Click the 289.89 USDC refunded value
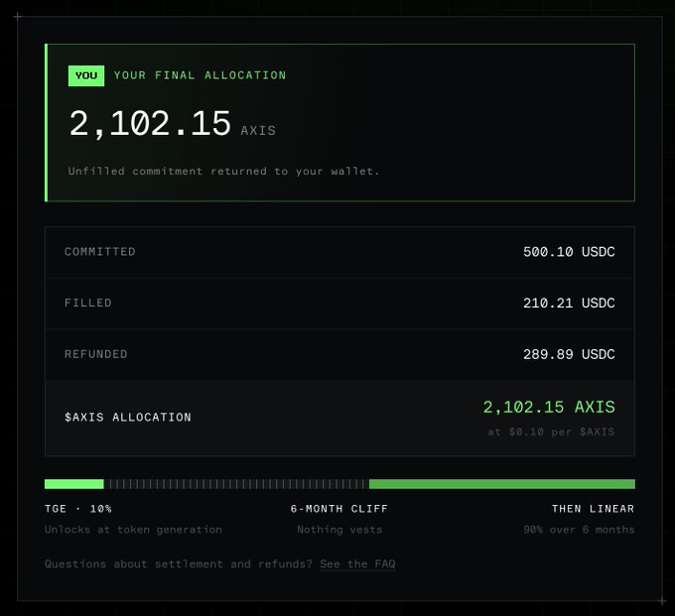This screenshot has height=616, width=675. (x=569, y=354)
